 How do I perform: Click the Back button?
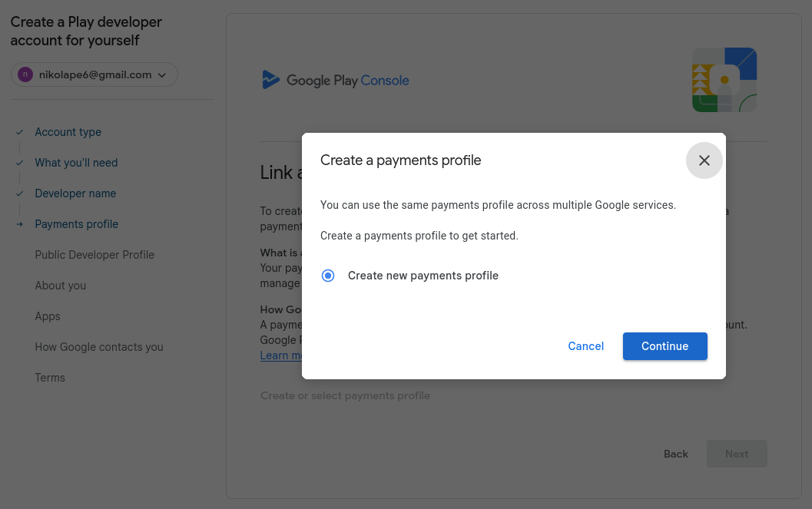click(x=675, y=454)
